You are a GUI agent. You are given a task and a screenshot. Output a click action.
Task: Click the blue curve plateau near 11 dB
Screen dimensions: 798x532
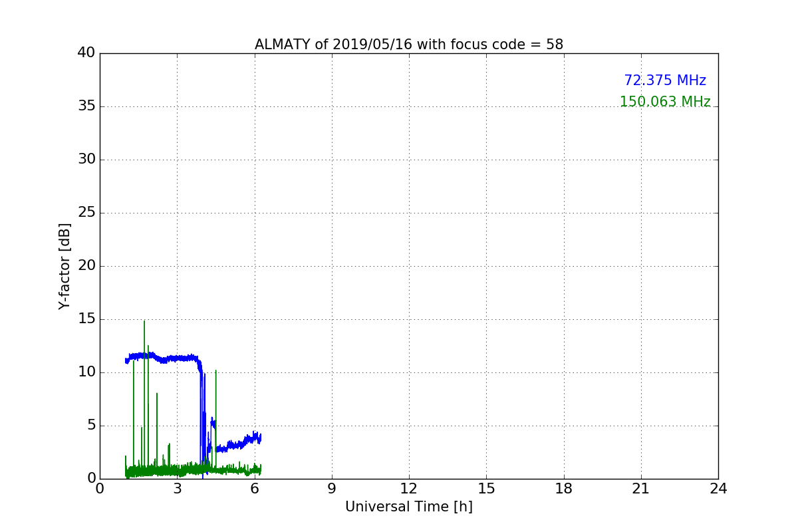pos(163,358)
